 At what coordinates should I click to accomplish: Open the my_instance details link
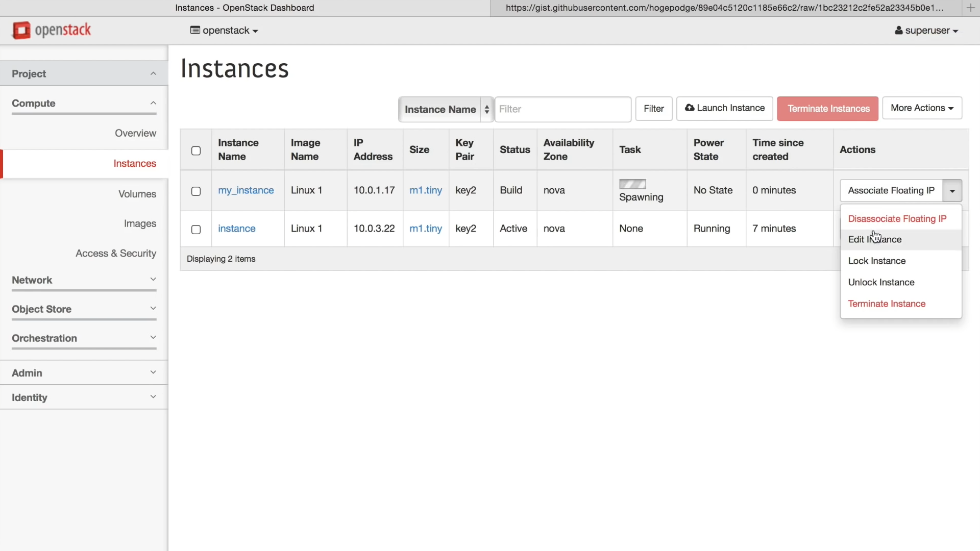coord(246,190)
